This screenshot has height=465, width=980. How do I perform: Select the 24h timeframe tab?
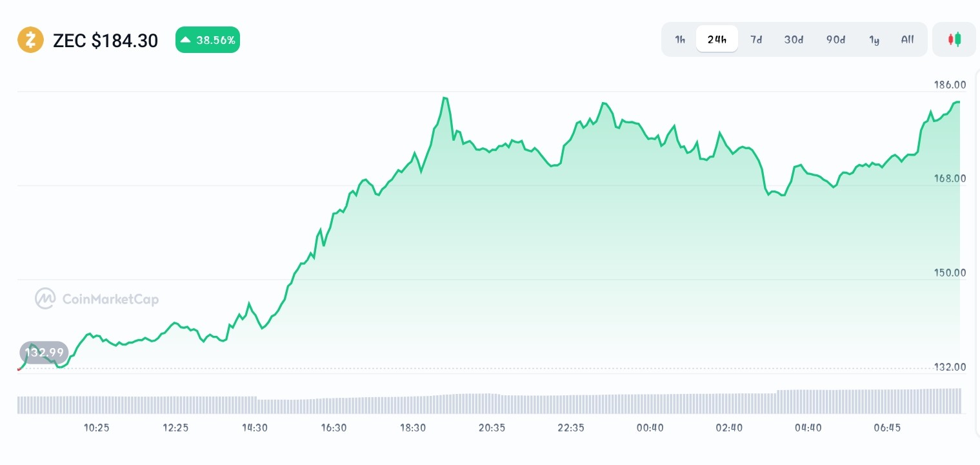(717, 39)
